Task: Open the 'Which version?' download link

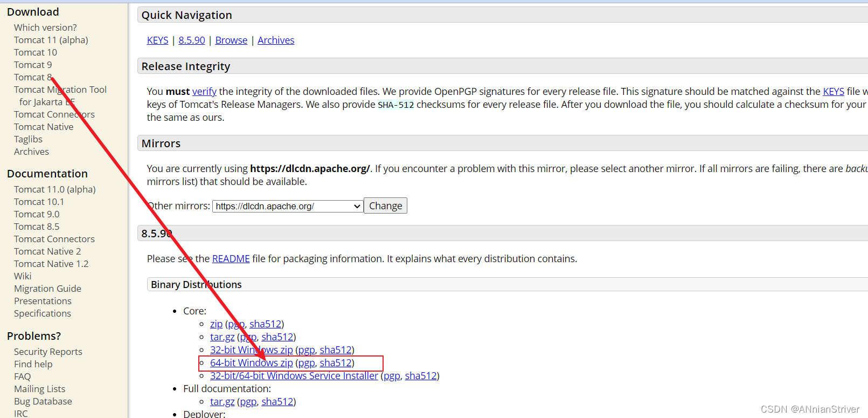Action: coord(45,28)
